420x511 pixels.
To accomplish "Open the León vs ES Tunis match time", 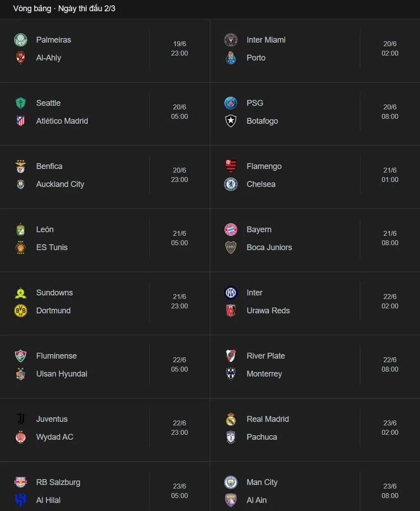I will pyautogui.click(x=179, y=238).
